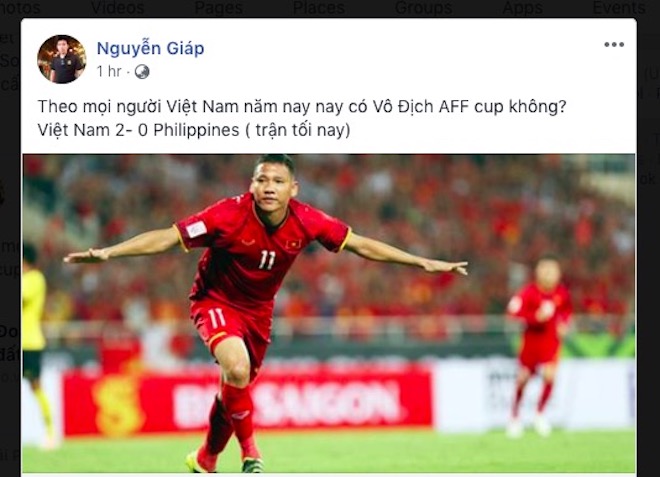Click the globe public privacy icon
The height and width of the screenshot is (477, 660).
click(x=142, y=72)
